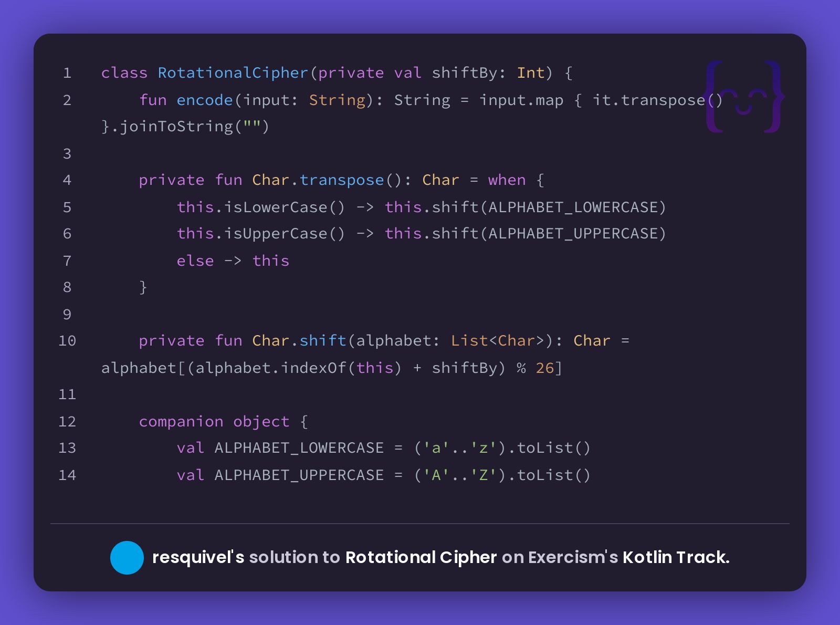Click 'shiftBy: Int' constructor parameter
The height and width of the screenshot is (625, 840).
[x=489, y=72]
